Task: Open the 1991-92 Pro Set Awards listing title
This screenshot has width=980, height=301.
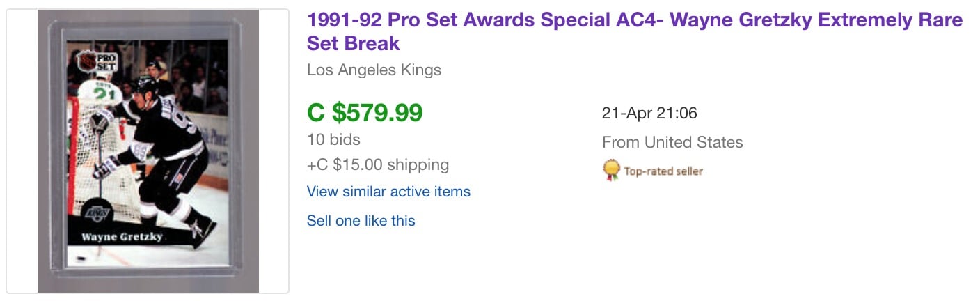Action: click(635, 31)
